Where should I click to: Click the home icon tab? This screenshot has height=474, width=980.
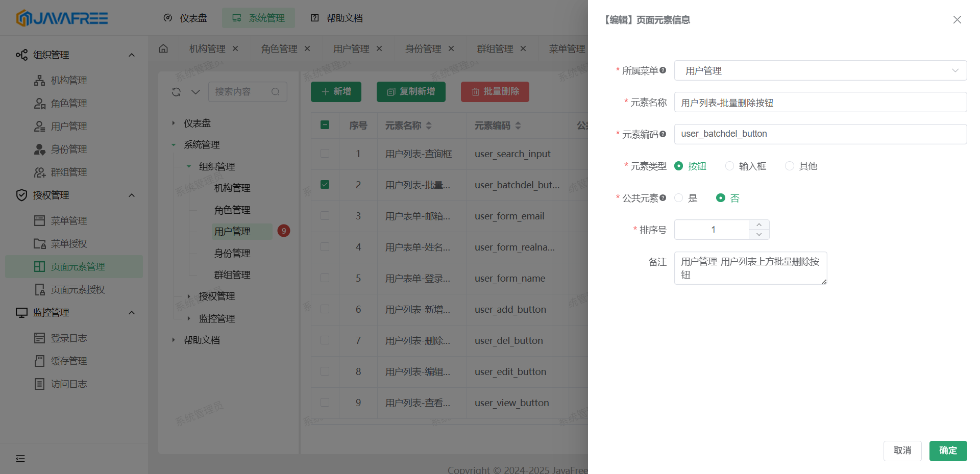(x=163, y=48)
